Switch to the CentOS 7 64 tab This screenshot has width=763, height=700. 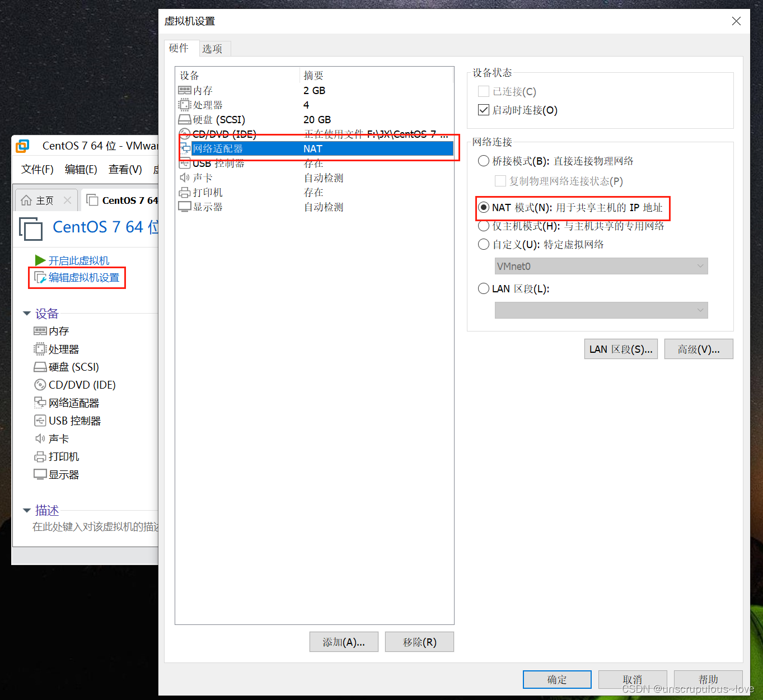120,200
